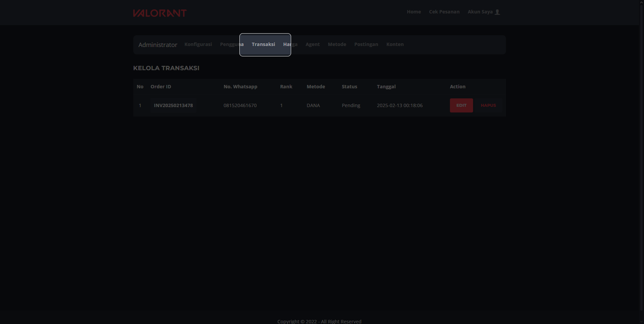The width and height of the screenshot is (644, 324).
Task: Edit transaction INV20250213478
Action: (461, 105)
